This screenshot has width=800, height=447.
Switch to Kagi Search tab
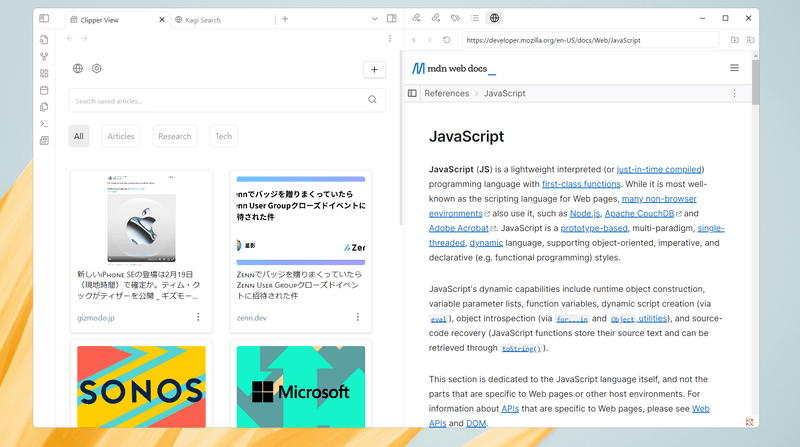pyautogui.click(x=203, y=20)
